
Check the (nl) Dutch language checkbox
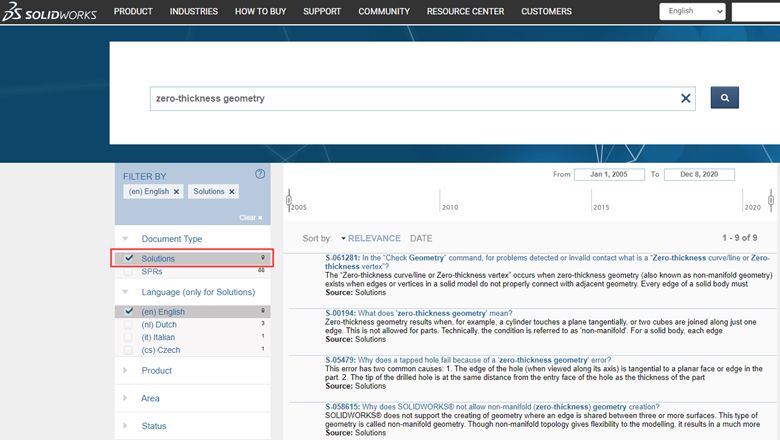tap(128, 325)
